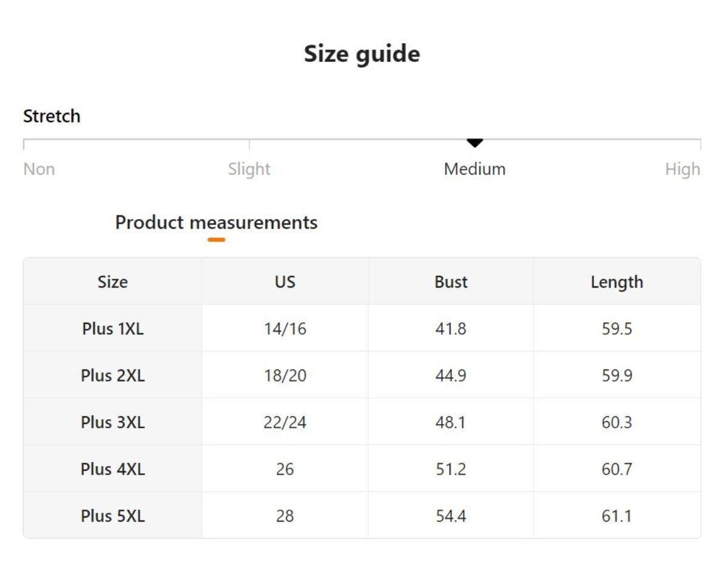Click the 14/16 US size cell
Image resolution: width=728 pixels, height=563 pixels.
coord(285,329)
